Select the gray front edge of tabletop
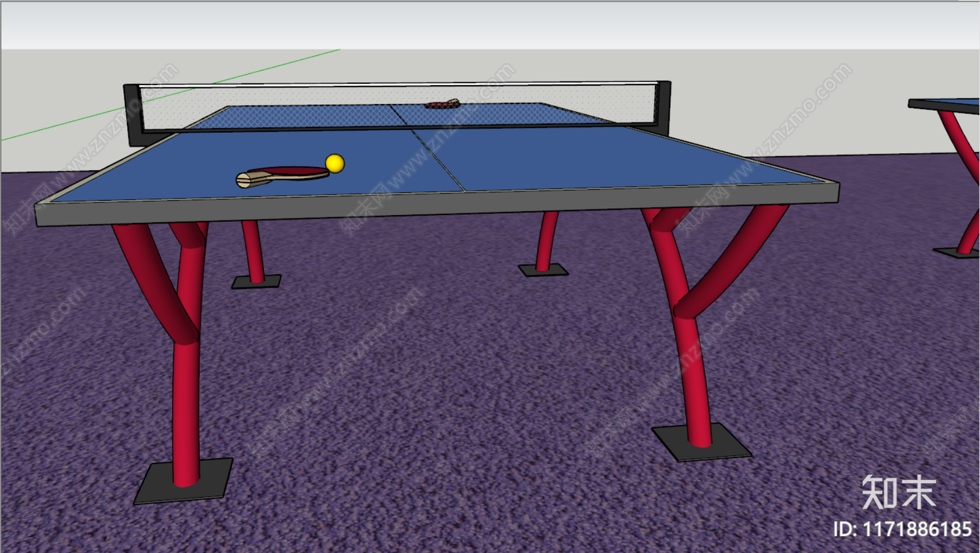This screenshot has height=553, width=980. click(437, 204)
